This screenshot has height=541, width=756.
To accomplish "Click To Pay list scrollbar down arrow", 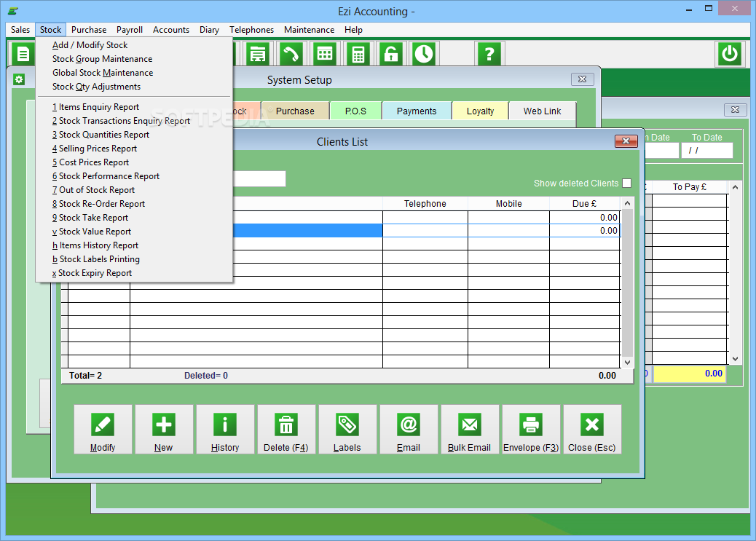I will (x=735, y=359).
